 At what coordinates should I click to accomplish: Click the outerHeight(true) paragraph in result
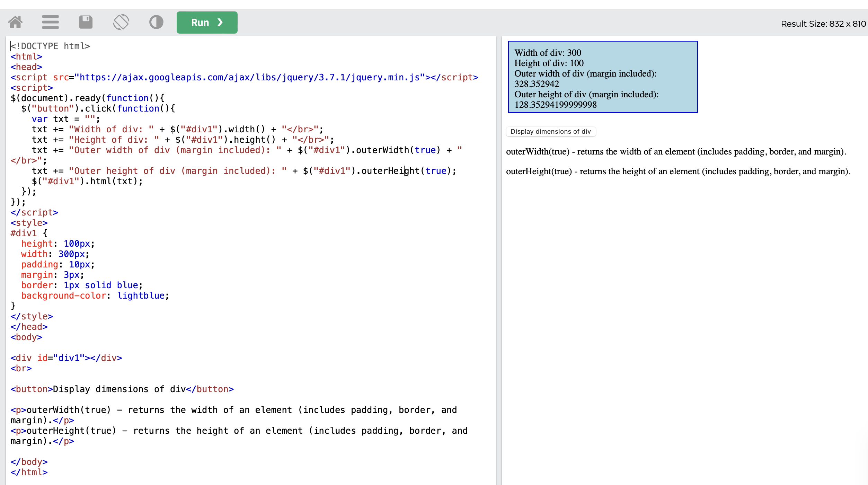click(678, 171)
